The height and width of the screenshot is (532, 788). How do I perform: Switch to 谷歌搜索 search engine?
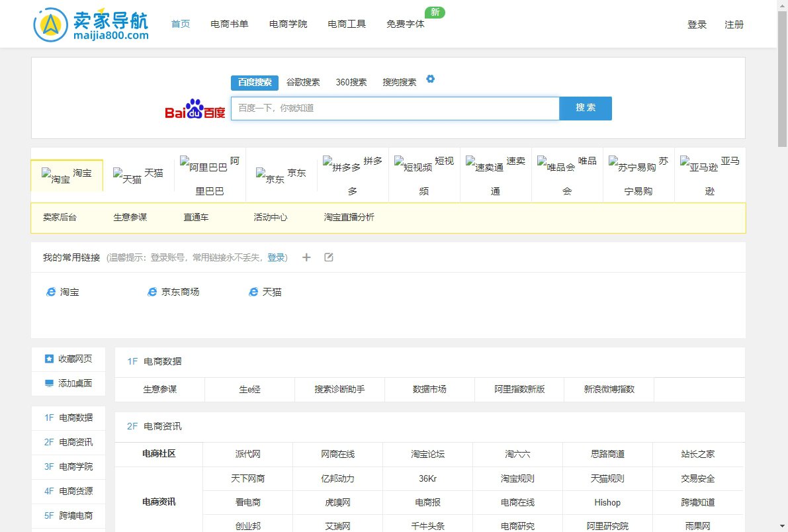pos(303,83)
